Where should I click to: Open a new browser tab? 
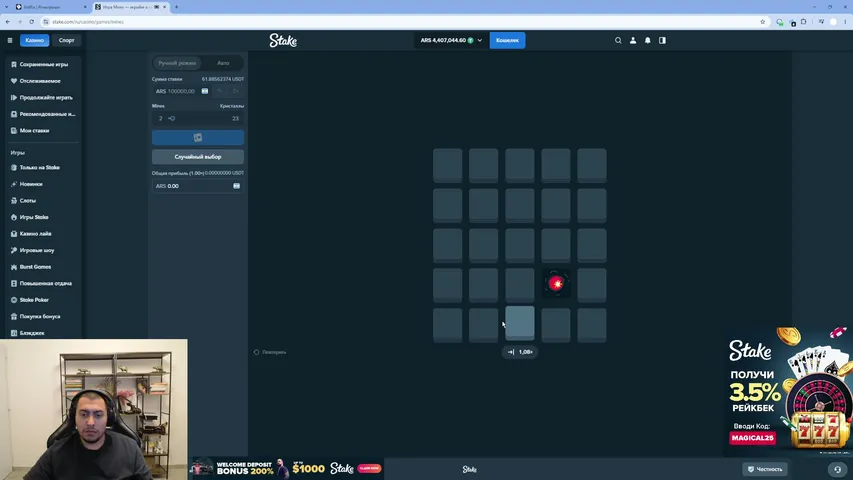click(x=176, y=7)
